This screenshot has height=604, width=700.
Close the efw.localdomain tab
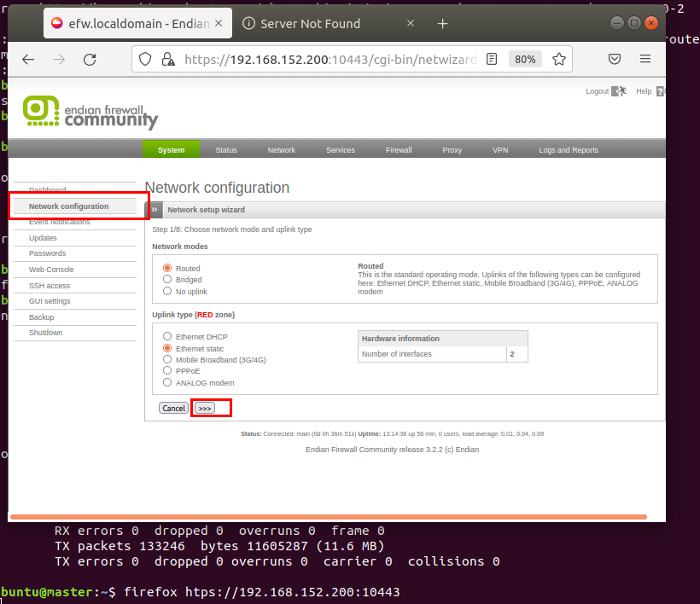pyautogui.click(x=219, y=23)
